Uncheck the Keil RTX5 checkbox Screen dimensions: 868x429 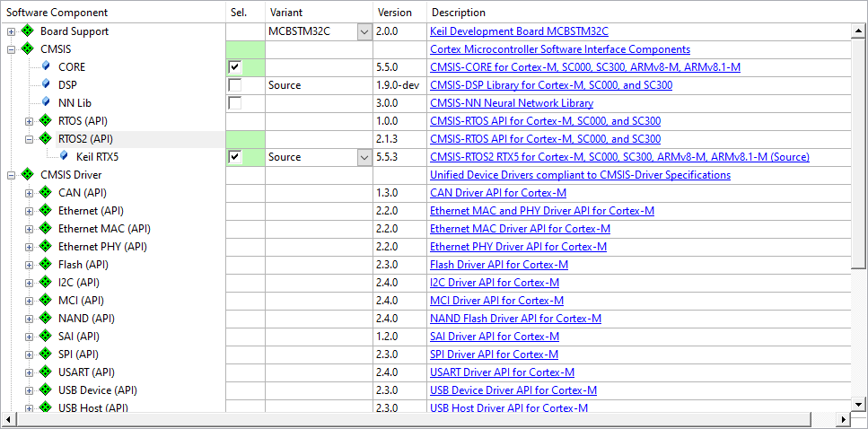pyautogui.click(x=235, y=157)
